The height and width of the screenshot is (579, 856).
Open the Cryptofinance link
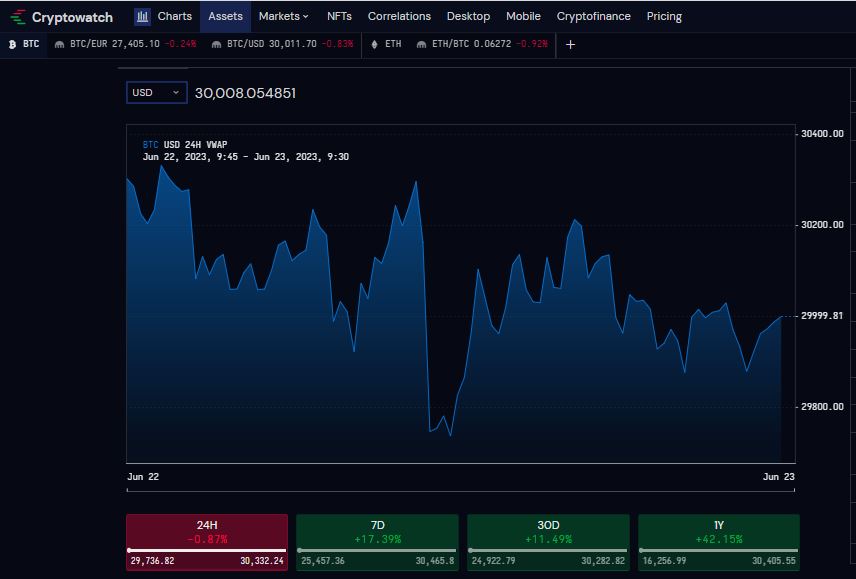(593, 16)
